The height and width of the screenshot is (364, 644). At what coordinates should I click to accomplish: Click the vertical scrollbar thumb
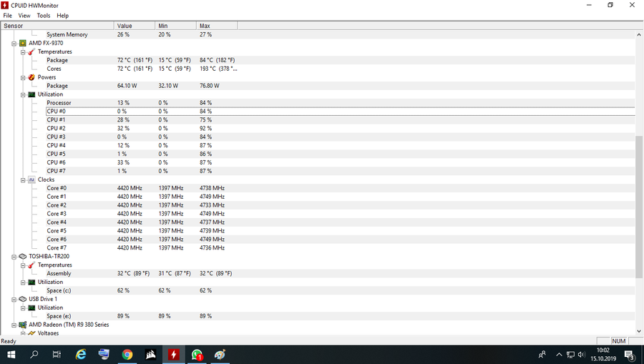coord(639,207)
